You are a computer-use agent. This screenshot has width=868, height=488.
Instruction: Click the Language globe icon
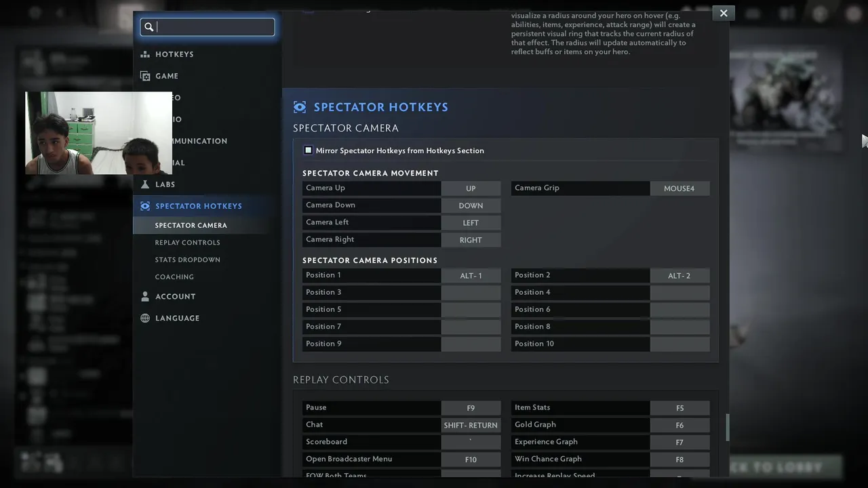point(145,318)
